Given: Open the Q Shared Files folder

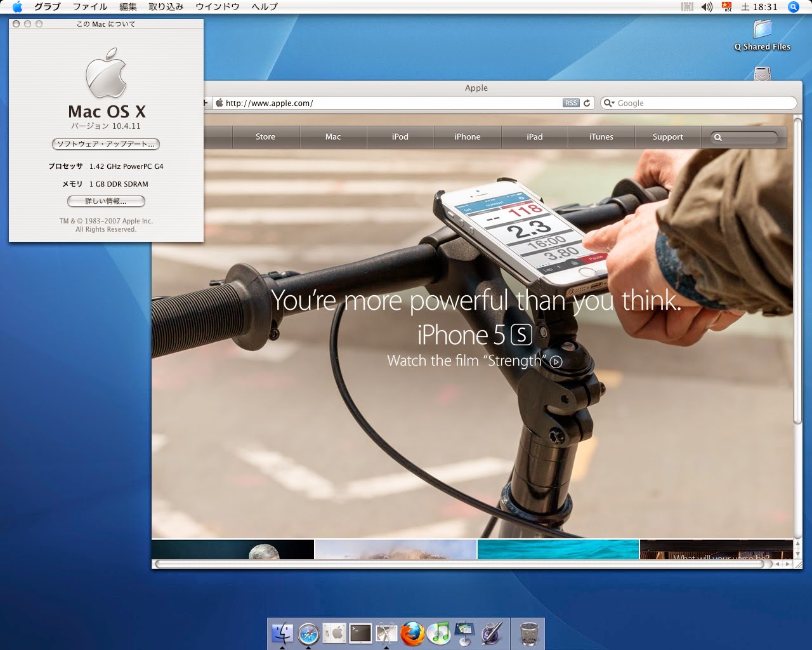Looking at the screenshot, I should pyautogui.click(x=763, y=35).
